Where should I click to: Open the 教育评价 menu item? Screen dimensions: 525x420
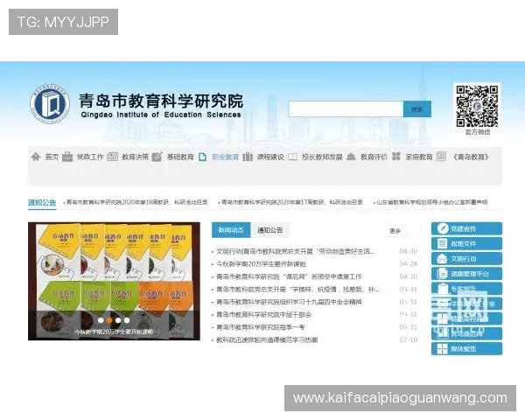point(374,157)
